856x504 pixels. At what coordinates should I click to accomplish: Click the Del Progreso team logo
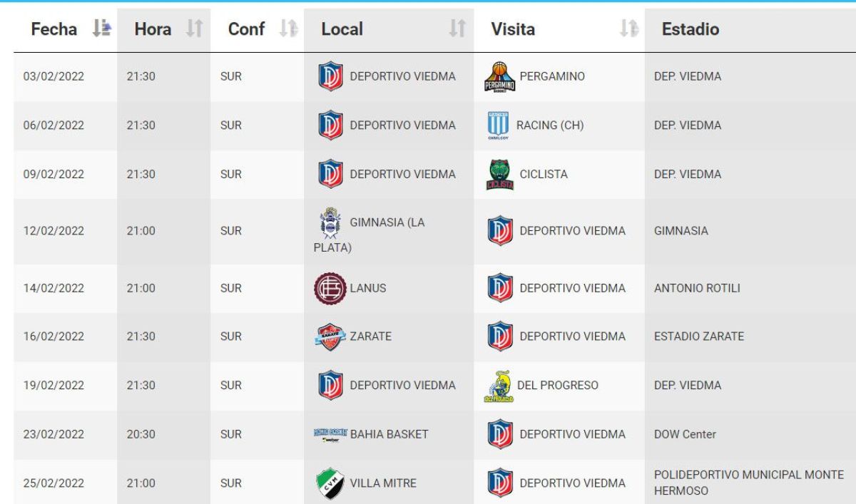(499, 386)
